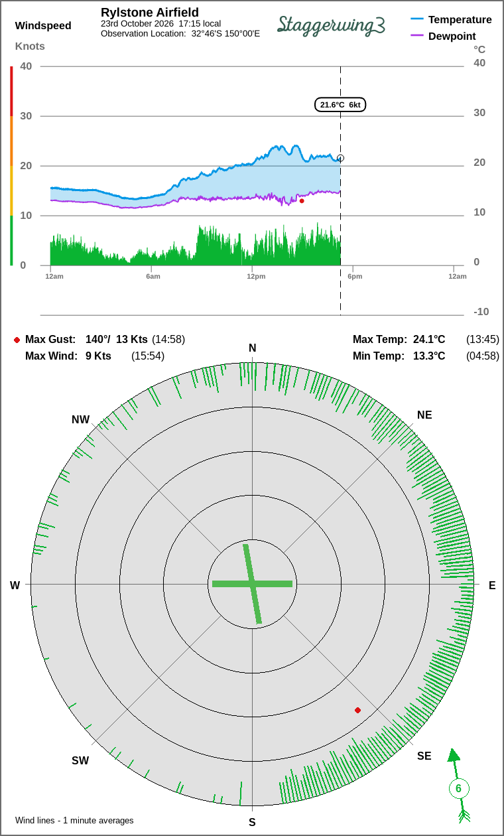The image size is (504, 836).
Task: Click the purple Dewpoint legend line
Action: pyautogui.click(x=417, y=36)
